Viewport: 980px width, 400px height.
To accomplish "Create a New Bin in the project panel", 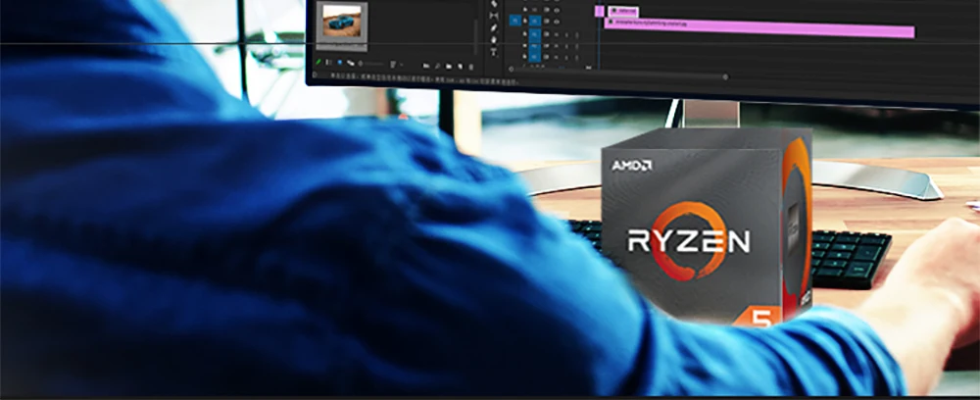I will coord(449,66).
